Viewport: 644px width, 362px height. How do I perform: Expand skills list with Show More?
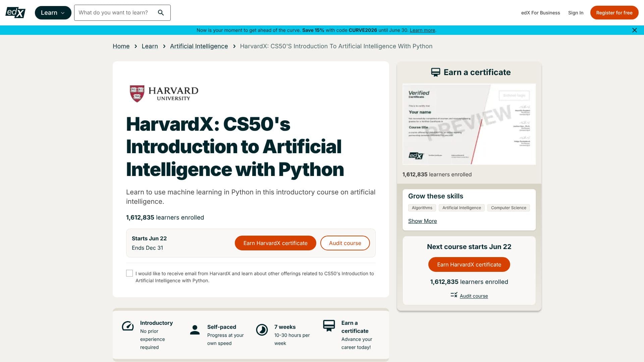pos(422,221)
